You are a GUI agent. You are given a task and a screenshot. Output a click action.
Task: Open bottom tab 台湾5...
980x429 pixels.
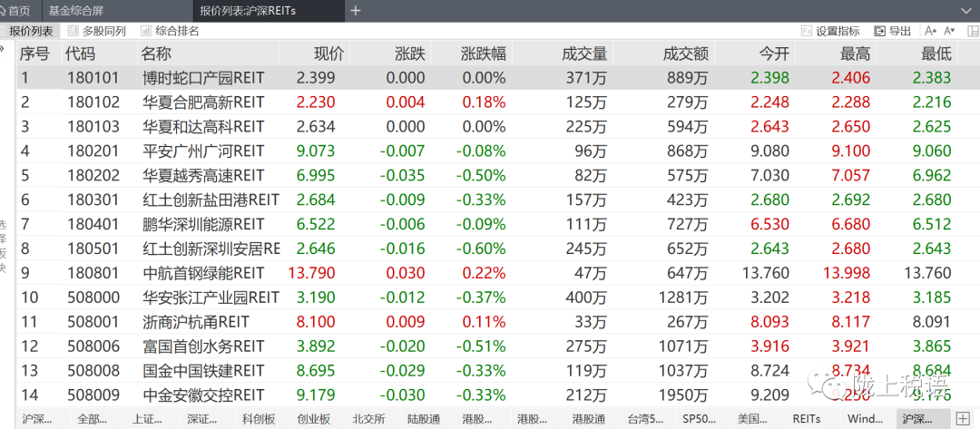point(646,418)
